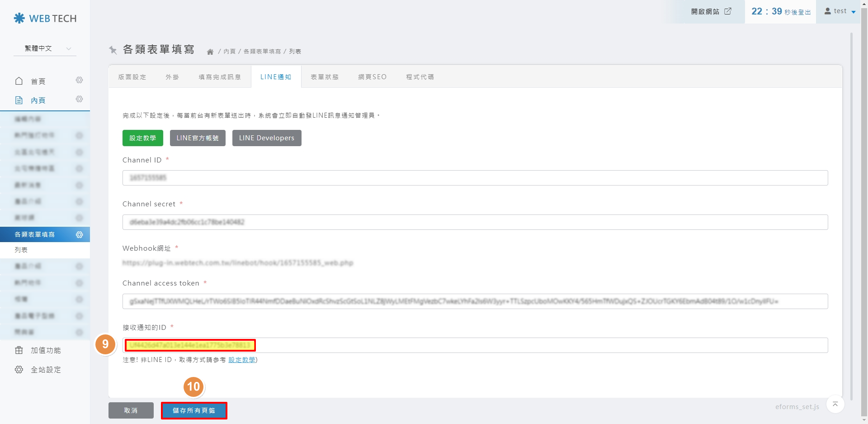Open the test user account dropdown

[x=840, y=11]
